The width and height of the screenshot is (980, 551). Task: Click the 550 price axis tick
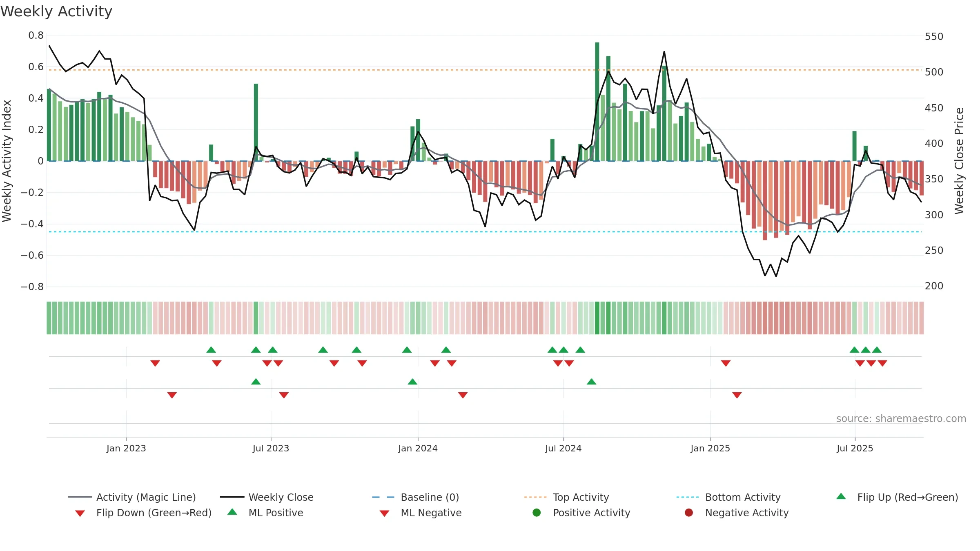[x=934, y=37]
